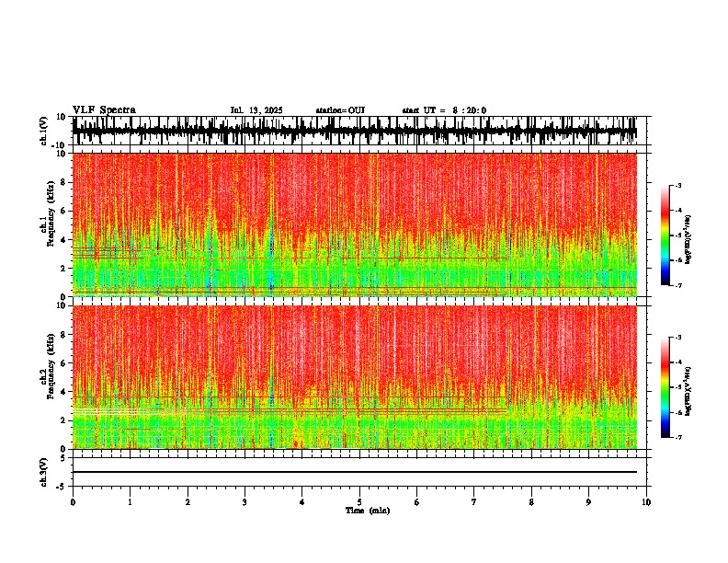Click inside the ch.1 voltage waveform strip

pos(355,131)
